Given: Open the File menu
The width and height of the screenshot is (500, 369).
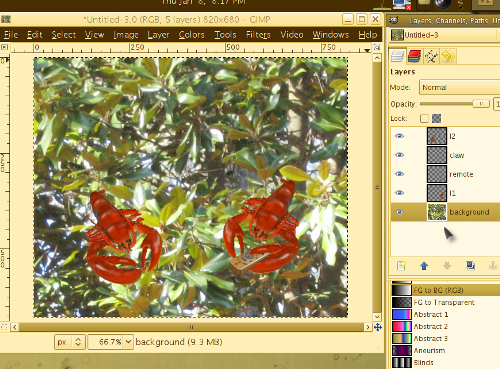Looking at the screenshot, I should point(11,35).
